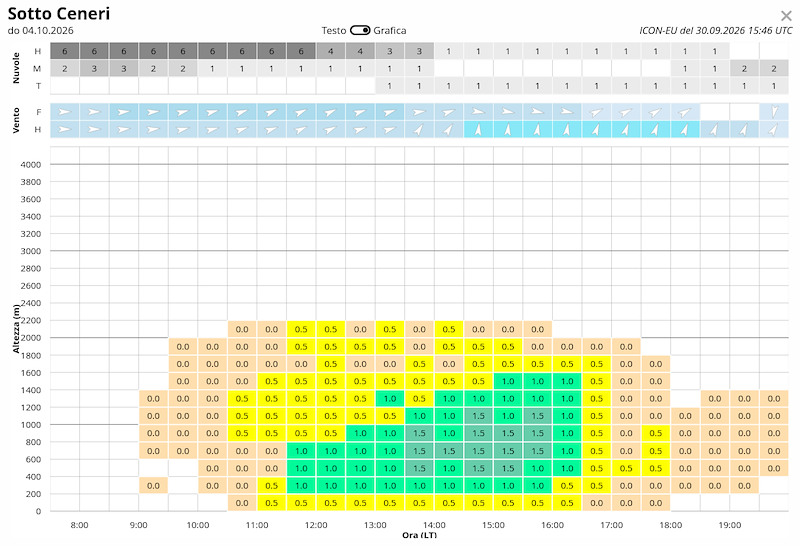Screen dimensions: 800x546
Task: Click the 1000 altitude label
Action: [x=31, y=425]
